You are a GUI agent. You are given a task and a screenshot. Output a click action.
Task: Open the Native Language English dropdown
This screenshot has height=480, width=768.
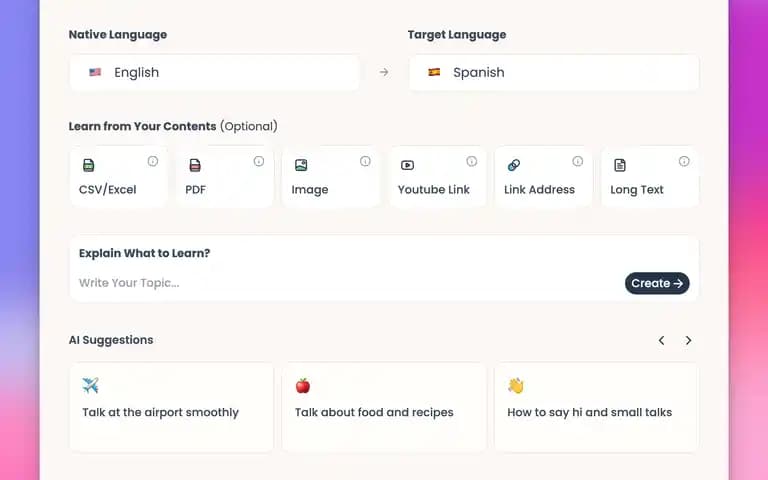click(215, 72)
